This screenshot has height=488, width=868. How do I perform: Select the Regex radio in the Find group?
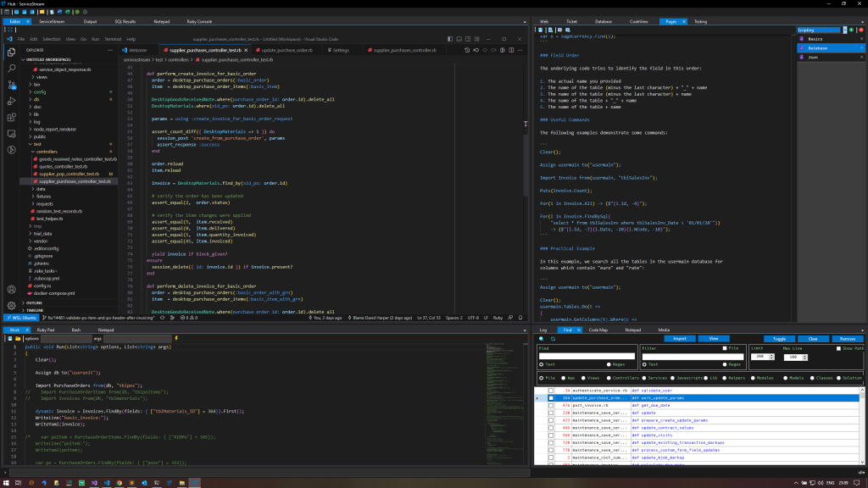click(609, 364)
